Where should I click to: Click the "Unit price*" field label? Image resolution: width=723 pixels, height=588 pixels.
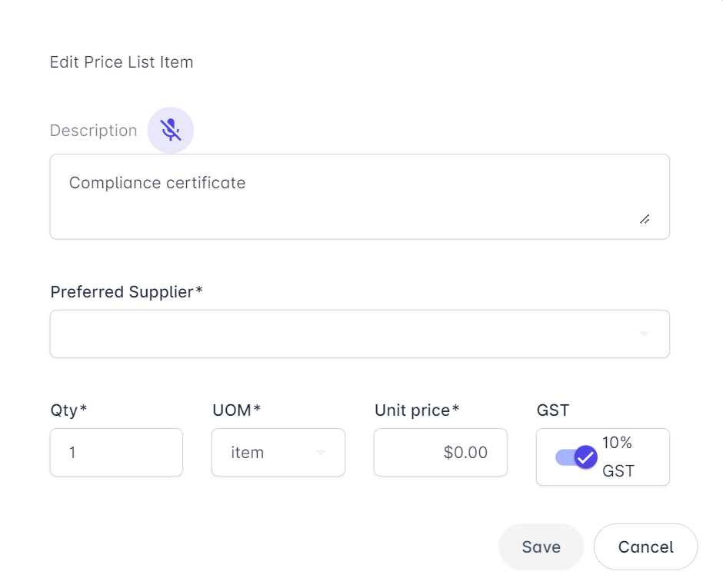[416, 410]
